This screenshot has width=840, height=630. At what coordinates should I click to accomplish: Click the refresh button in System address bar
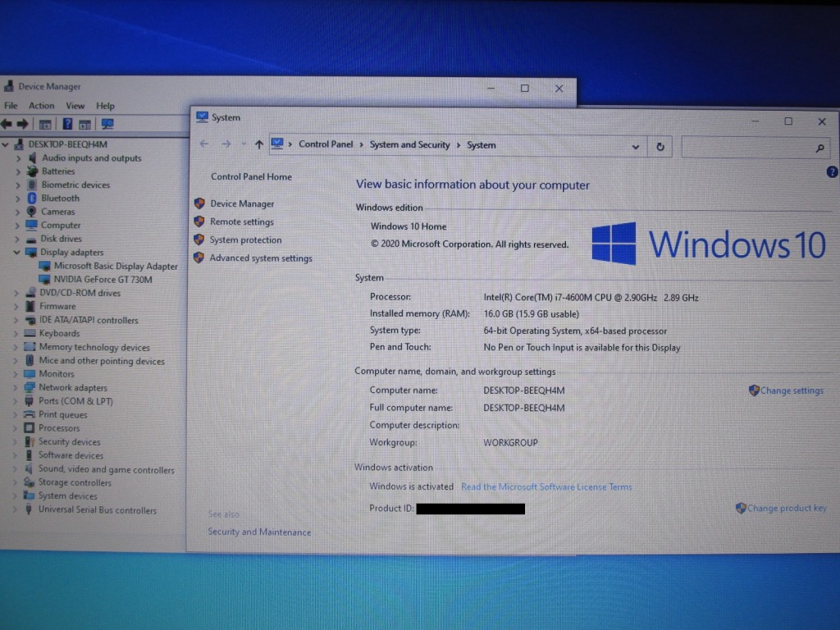[x=660, y=146]
